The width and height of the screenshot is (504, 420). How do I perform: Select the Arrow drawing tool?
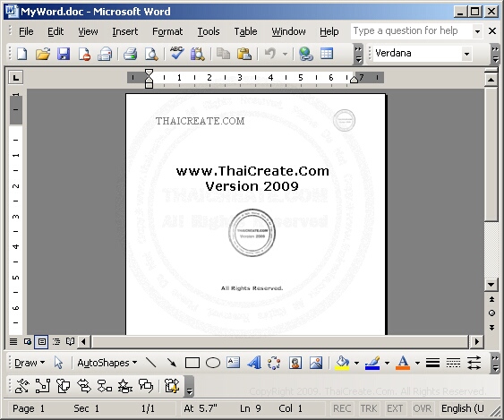(171, 363)
